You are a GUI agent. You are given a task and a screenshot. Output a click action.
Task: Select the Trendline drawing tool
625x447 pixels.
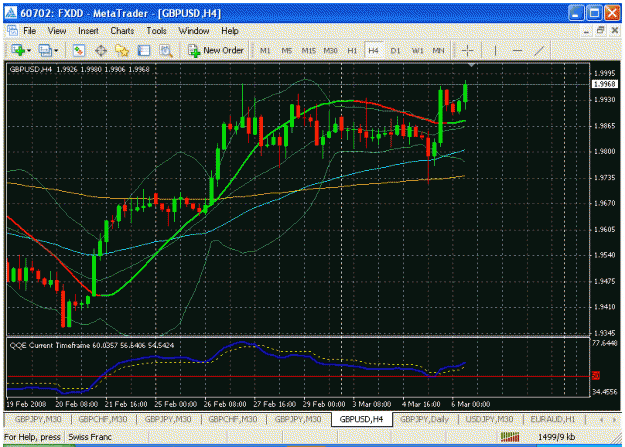pos(539,51)
